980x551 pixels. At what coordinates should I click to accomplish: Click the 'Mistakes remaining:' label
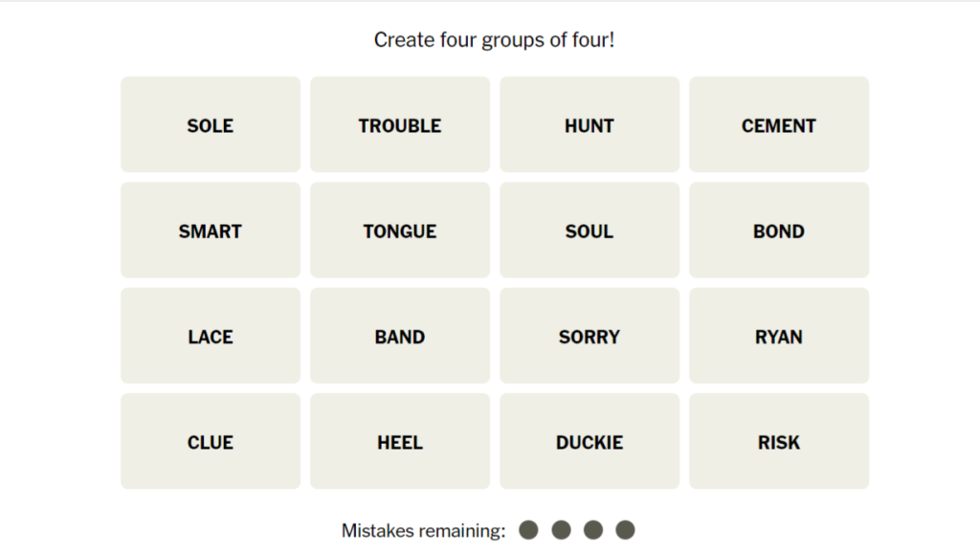click(423, 531)
